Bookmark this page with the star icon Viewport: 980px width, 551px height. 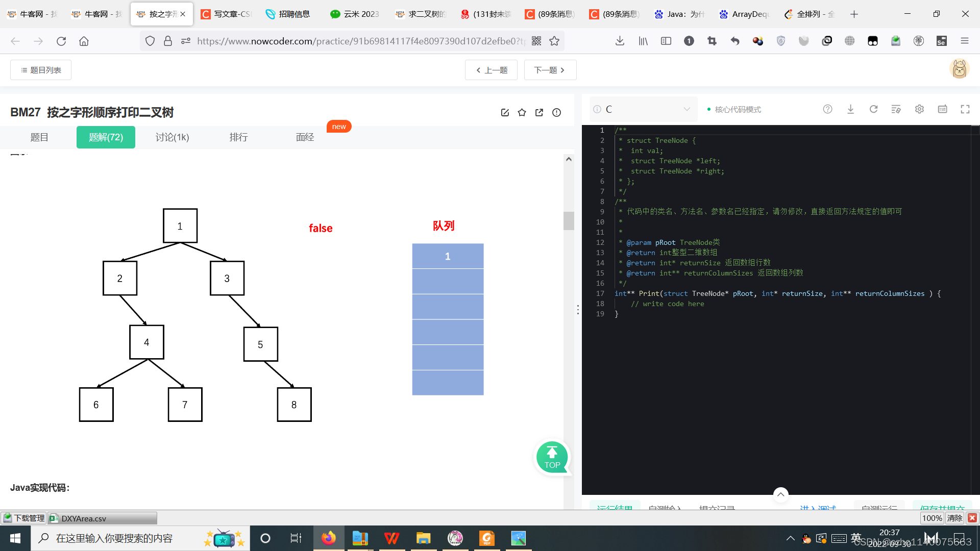554,41
